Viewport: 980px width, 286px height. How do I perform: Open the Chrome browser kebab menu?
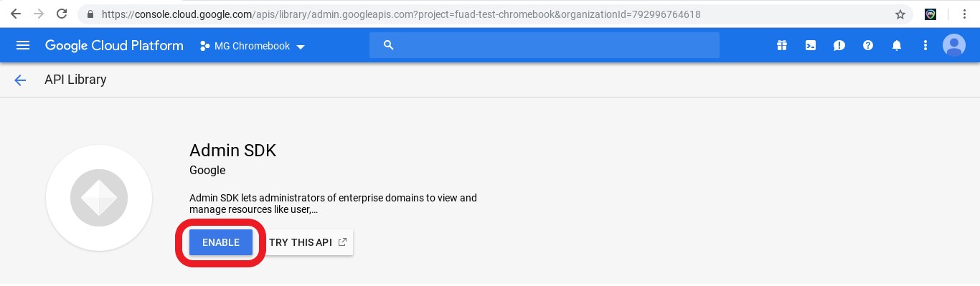pyautogui.click(x=965, y=14)
